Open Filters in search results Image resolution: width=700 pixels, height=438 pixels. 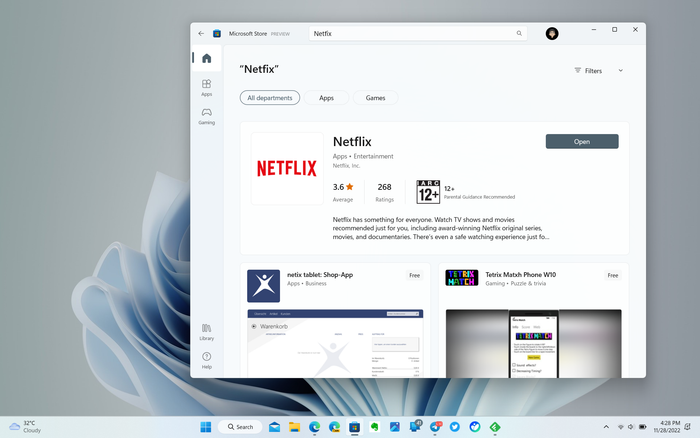588,71
